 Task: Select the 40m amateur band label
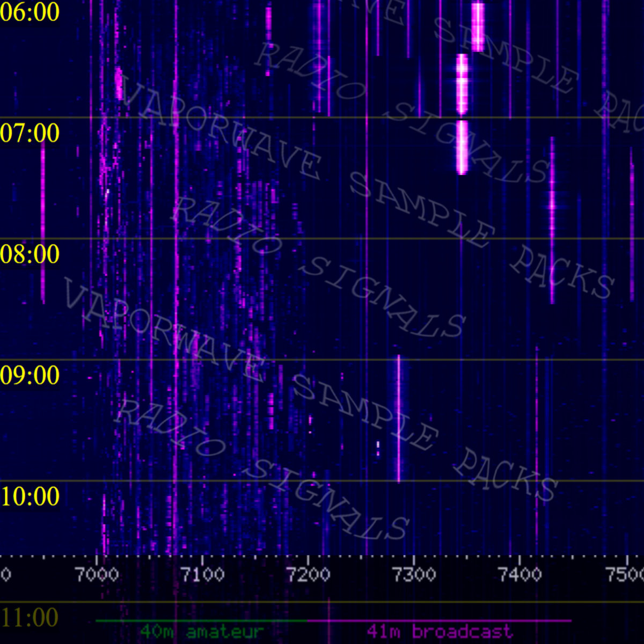click(202, 632)
